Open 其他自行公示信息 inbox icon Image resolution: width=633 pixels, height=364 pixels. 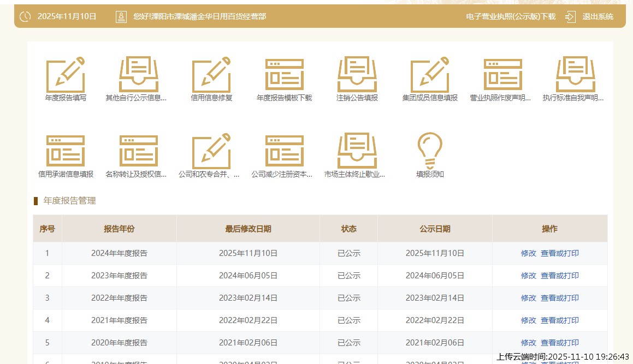(138, 75)
